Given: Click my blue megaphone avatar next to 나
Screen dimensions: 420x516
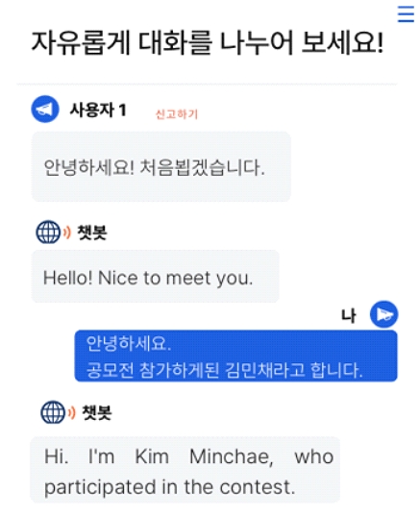Looking at the screenshot, I should [x=383, y=314].
